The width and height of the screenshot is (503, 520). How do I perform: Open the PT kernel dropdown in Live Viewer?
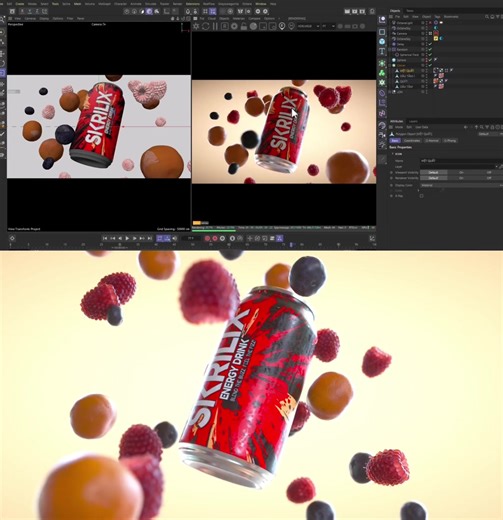tap(328, 26)
